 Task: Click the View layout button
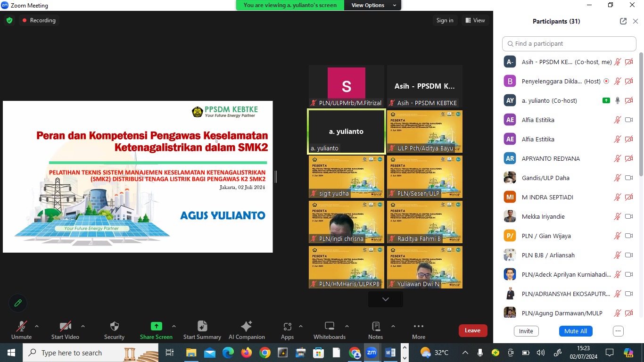[x=475, y=20]
